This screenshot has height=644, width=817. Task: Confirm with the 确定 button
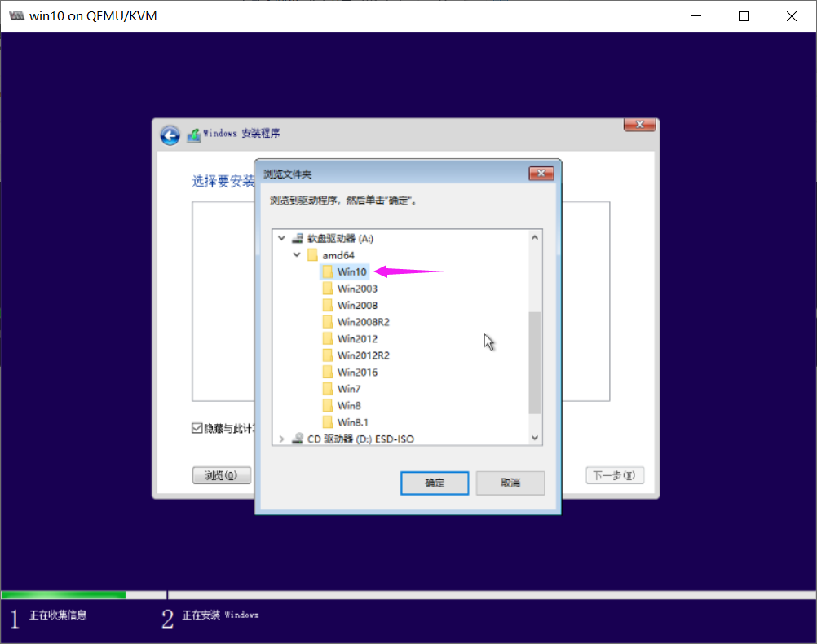click(x=435, y=483)
